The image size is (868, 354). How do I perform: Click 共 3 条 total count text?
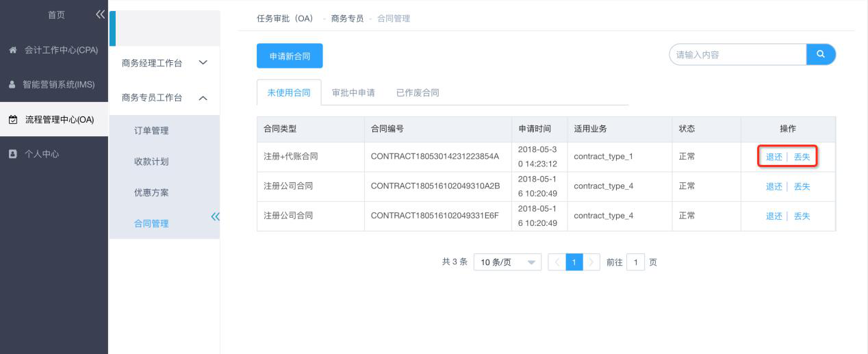tap(455, 262)
